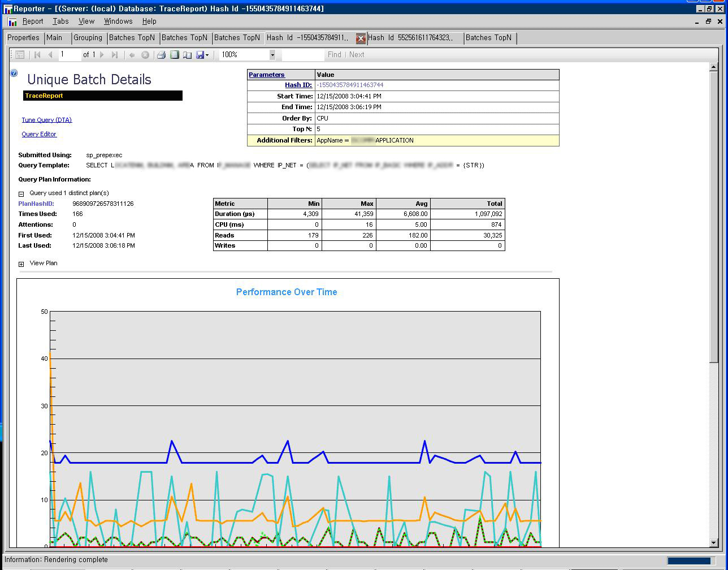Image resolution: width=728 pixels, height=570 pixels.
Task: Click the Find button in toolbar
Action: [335, 55]
